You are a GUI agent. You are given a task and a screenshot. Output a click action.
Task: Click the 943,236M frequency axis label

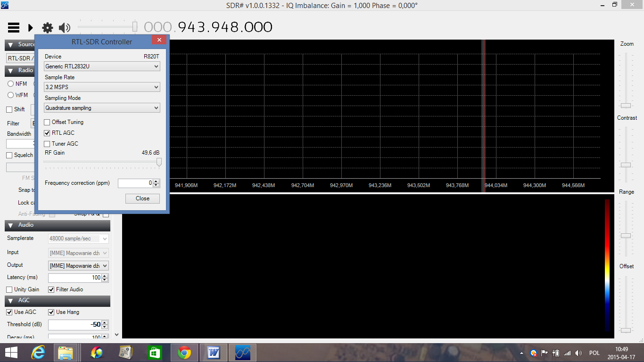[380, 186]
